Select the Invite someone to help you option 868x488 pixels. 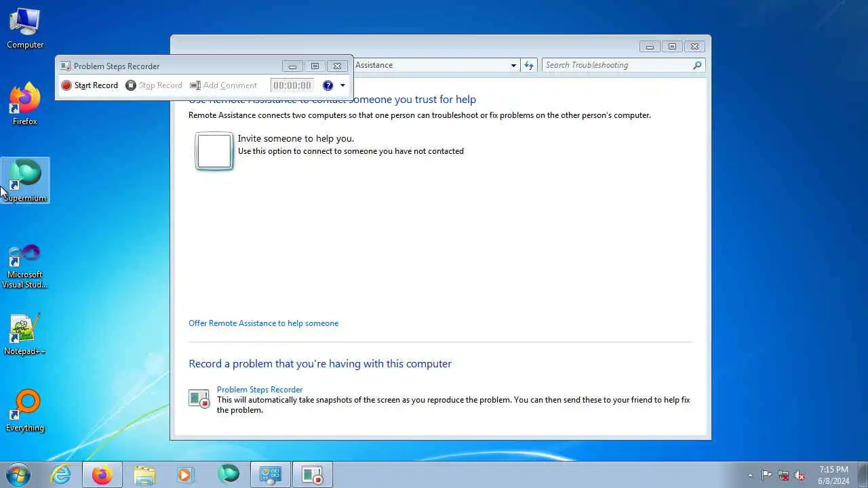[x=296, y=138]
